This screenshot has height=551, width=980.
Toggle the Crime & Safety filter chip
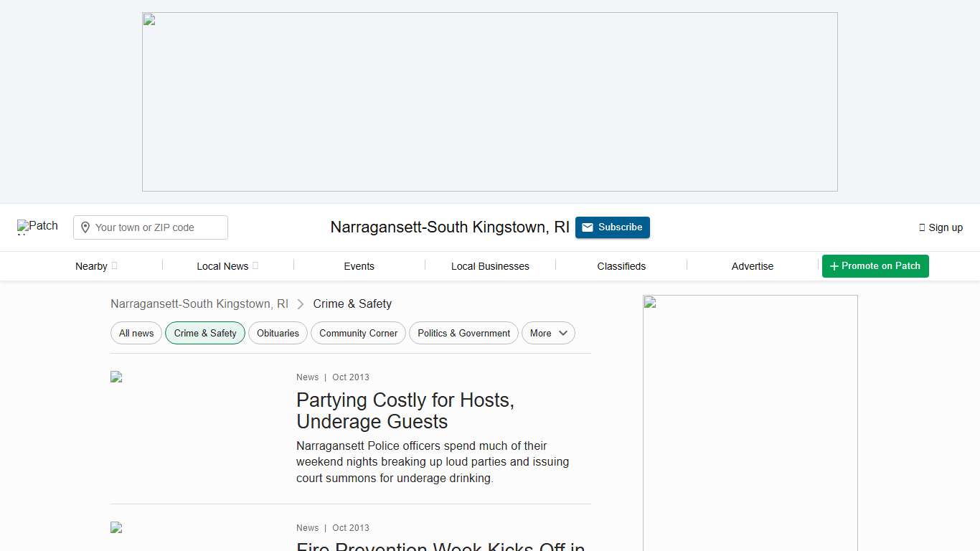coord(205,333)
